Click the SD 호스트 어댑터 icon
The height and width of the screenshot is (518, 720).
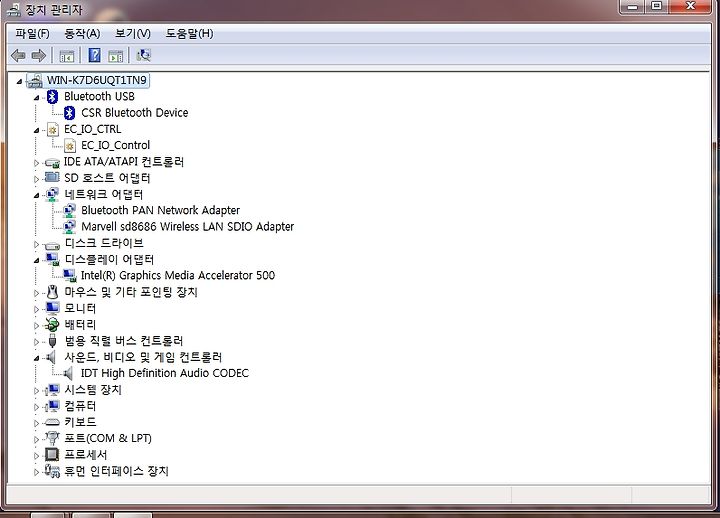(x=52, y=178)
